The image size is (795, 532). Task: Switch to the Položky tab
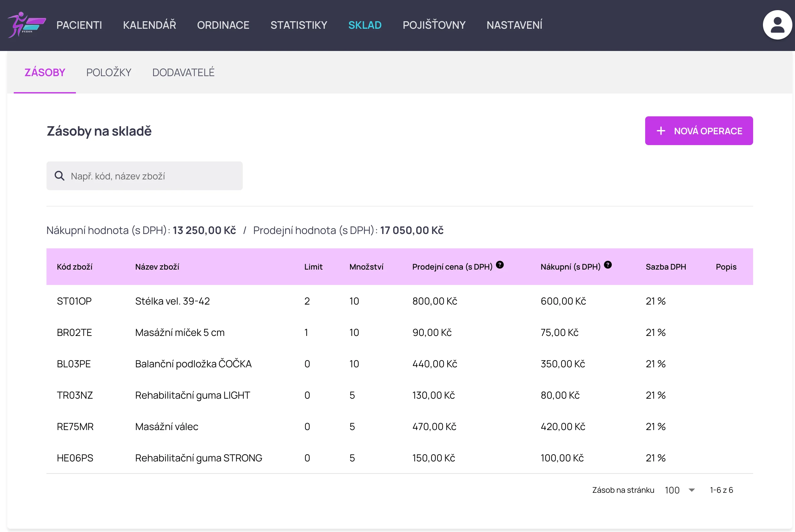pos(109,72)
